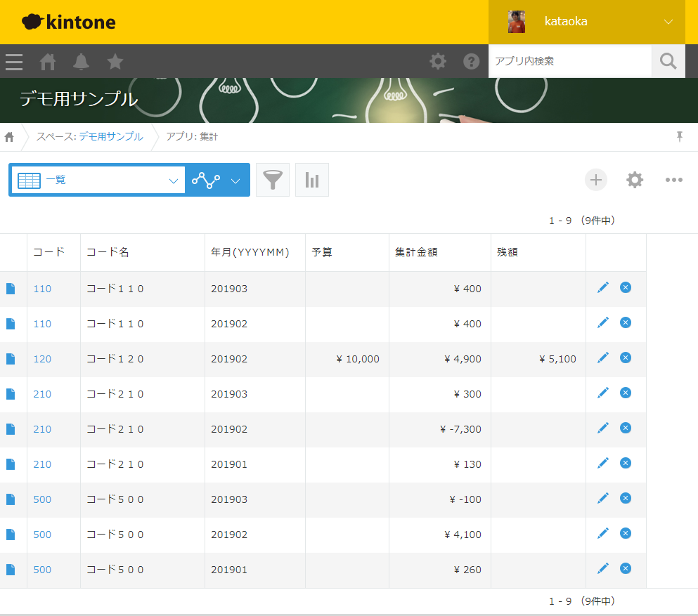Expand the graph selection chevron
The width and height of the screenshot is (698, 616).
click(235, 180)
